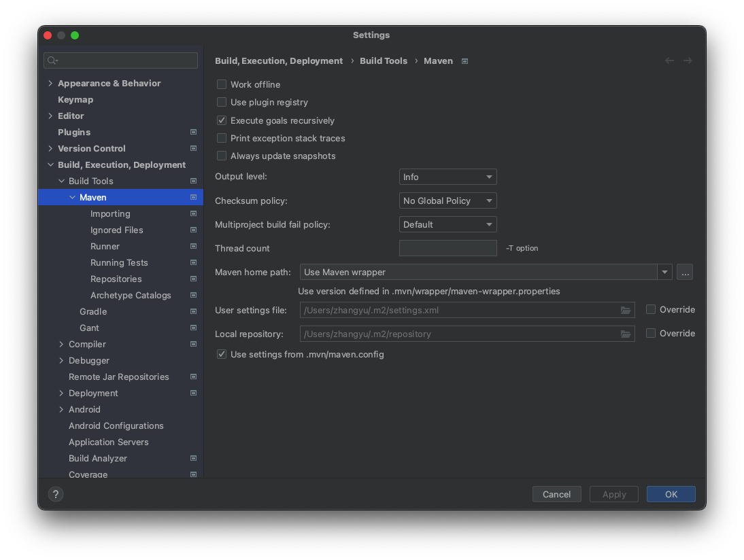Enable Print exception stack traces
744x560 pixels.
[x=222, y=138]
